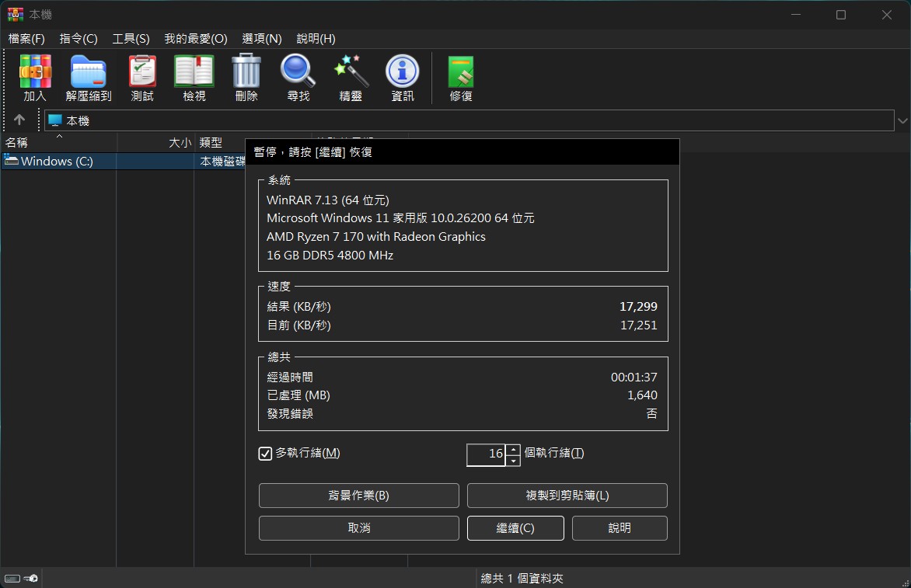Open the 工具(S) menu

(131, 38)
